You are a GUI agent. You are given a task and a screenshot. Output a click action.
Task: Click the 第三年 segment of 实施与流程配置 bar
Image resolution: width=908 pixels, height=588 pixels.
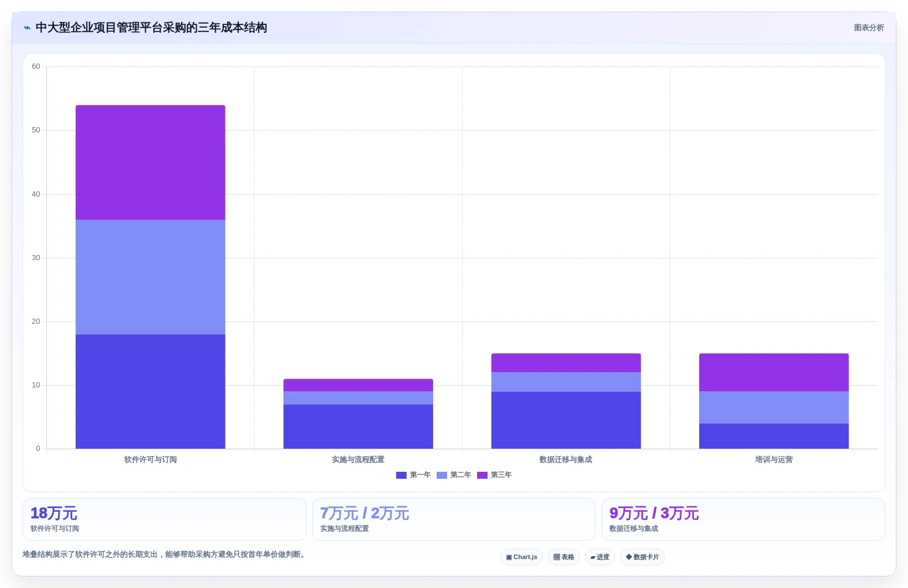358,386
